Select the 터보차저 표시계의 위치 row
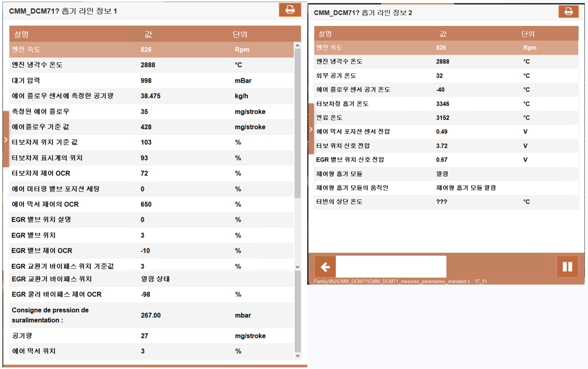Viewport: 588px width, 369px height. point(151,158)
